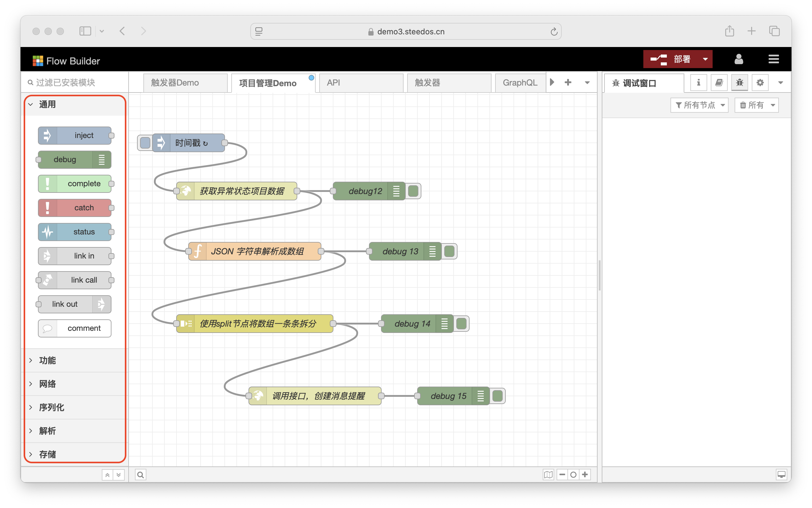Open the sidebar tabs dropdown arrow

pos(780,83)
